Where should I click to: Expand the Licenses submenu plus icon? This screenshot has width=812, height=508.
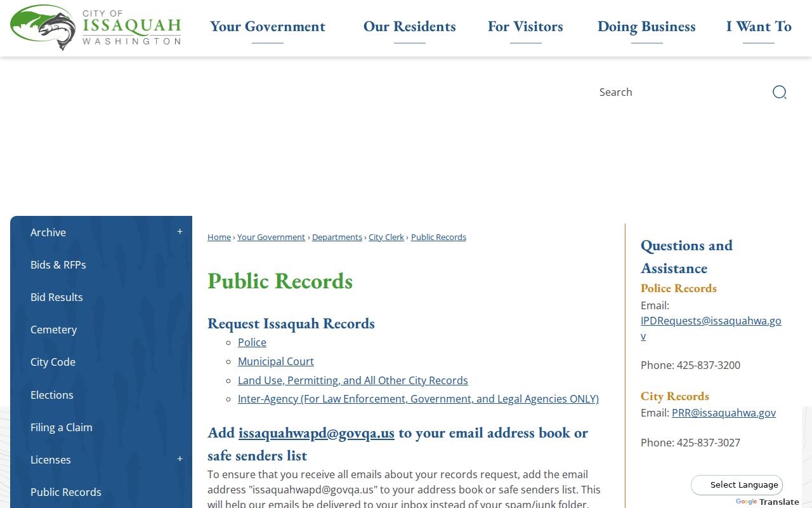180,459
